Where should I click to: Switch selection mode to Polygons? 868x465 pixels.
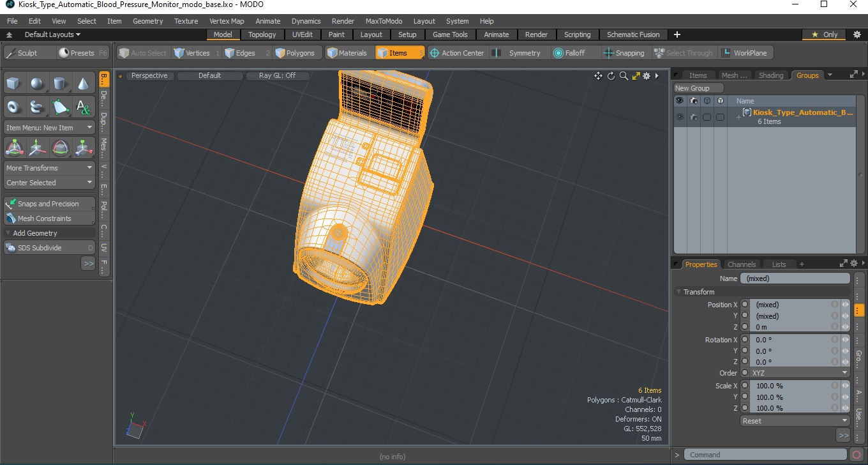click(x=296, y=53)
